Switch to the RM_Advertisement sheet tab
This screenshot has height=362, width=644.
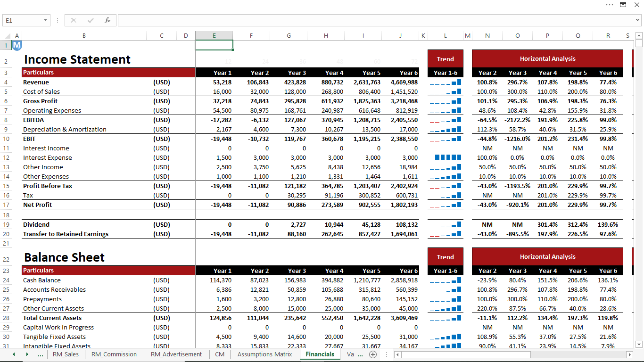(176, 354)
